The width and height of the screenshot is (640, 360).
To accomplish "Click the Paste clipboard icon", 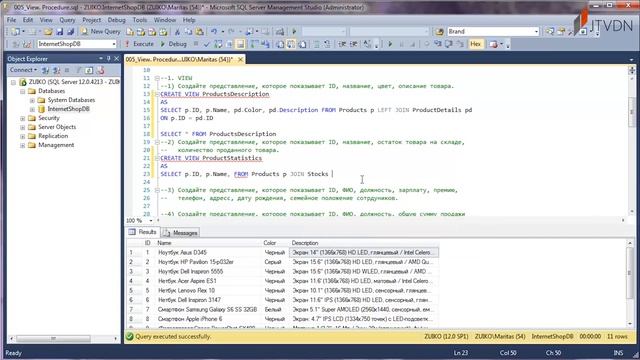I will [199, 31].
